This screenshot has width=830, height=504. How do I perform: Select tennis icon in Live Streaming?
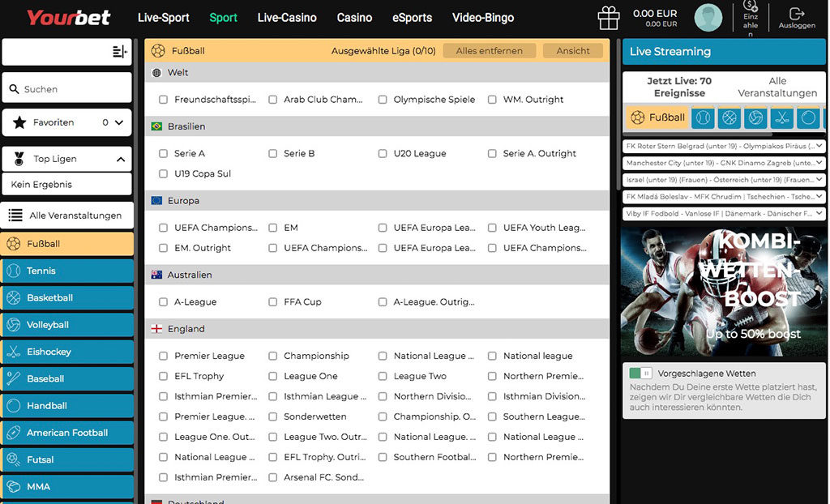pos(703,117)
